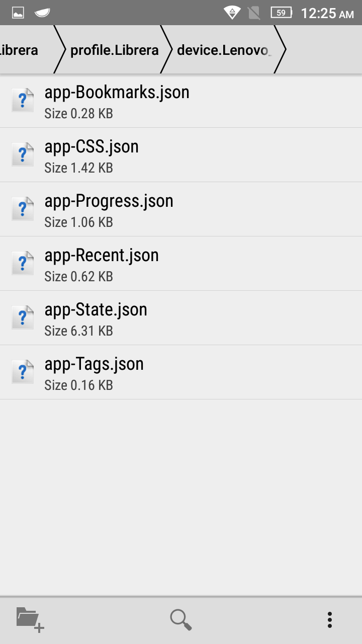Open app-Progress.json file name
Image resolution: width=362 pixels, height=644 pixels.
tap(109, 201)
